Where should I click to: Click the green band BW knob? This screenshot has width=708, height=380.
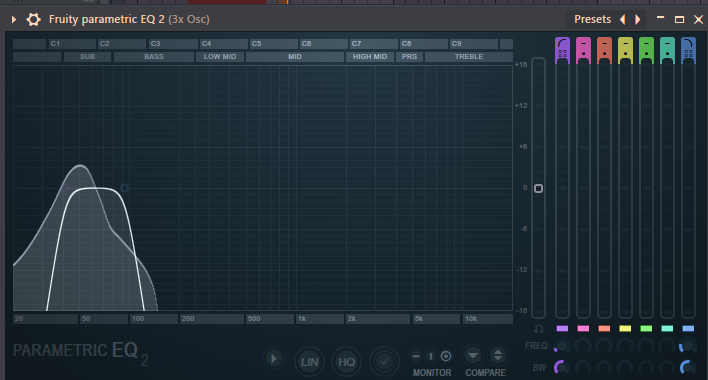click(x=646, y=367)
